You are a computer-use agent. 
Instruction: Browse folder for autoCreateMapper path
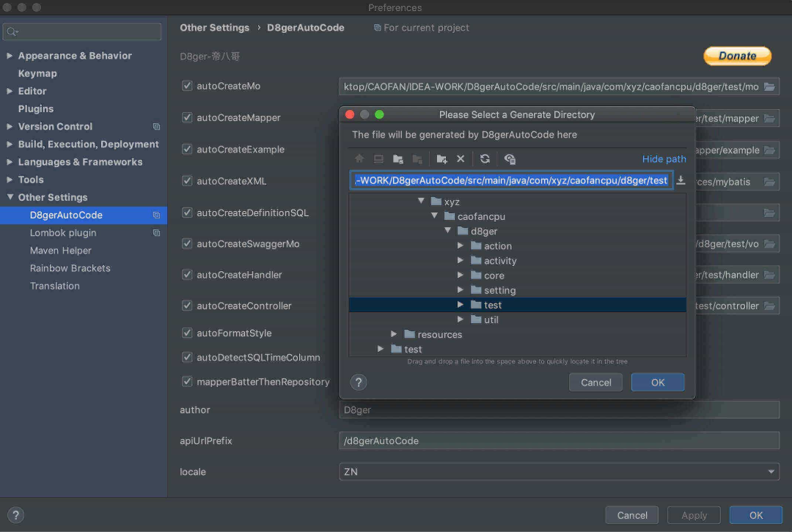769,119
